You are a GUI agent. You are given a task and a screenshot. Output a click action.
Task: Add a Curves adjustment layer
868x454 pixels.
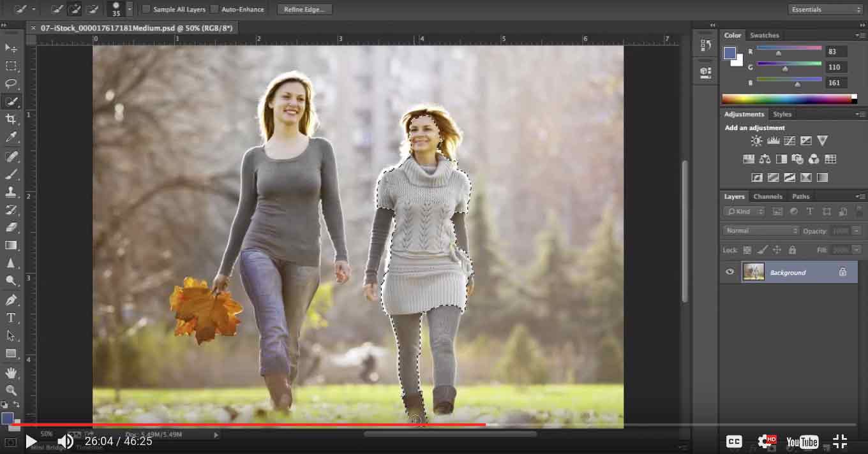click(x=789, y=140)
